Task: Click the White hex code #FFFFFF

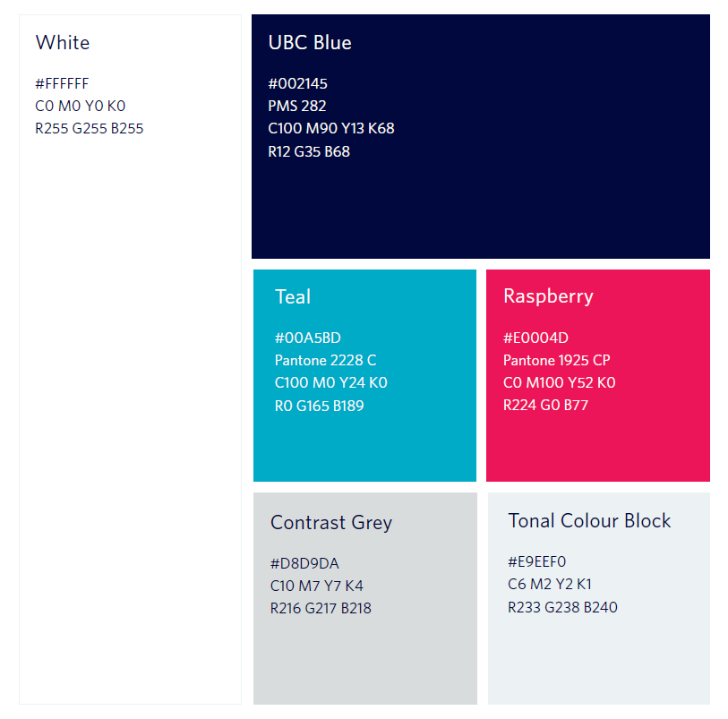Action: (62, 83)
